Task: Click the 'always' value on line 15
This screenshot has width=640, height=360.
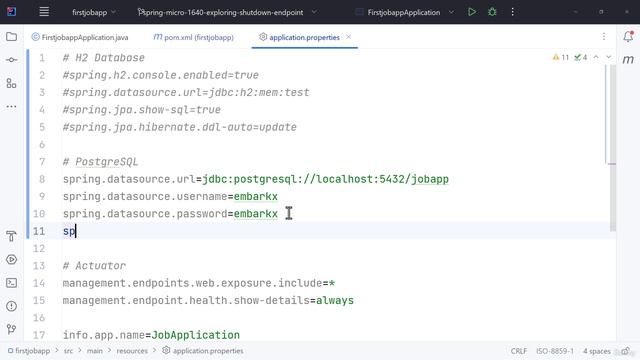Action: coord(335,301)
